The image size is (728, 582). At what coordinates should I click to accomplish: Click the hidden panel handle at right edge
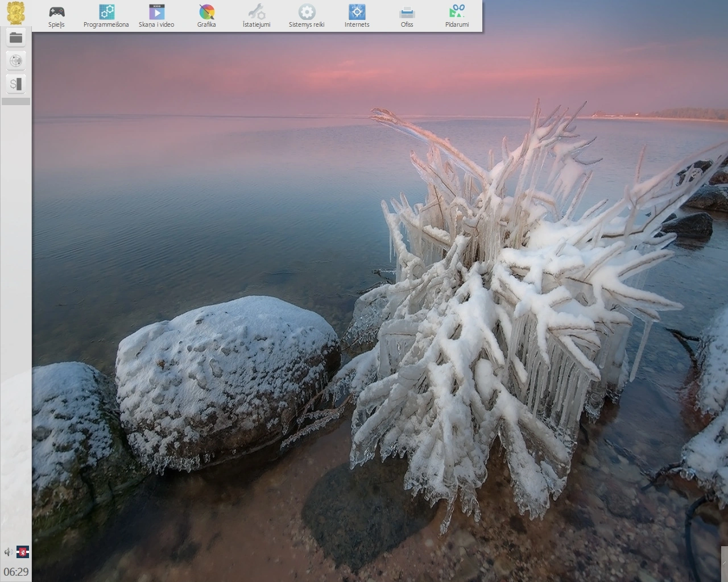pos(725,563)
